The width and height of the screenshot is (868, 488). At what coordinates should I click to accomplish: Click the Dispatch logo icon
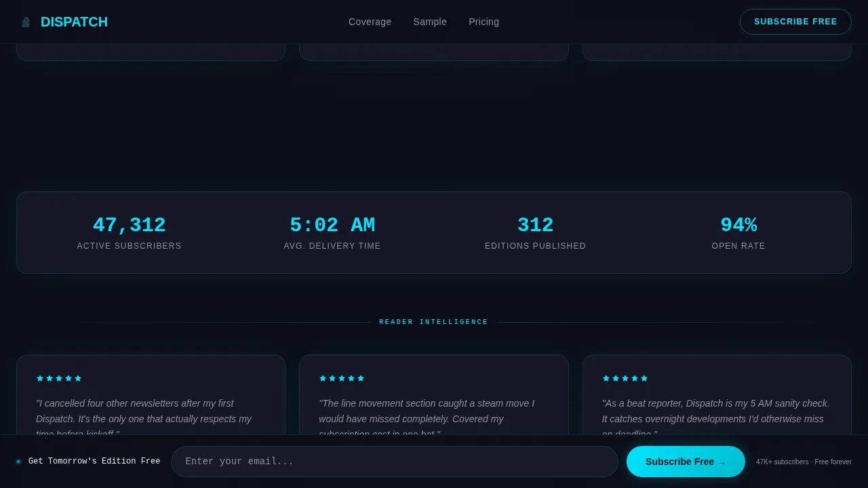coord(26,22)
